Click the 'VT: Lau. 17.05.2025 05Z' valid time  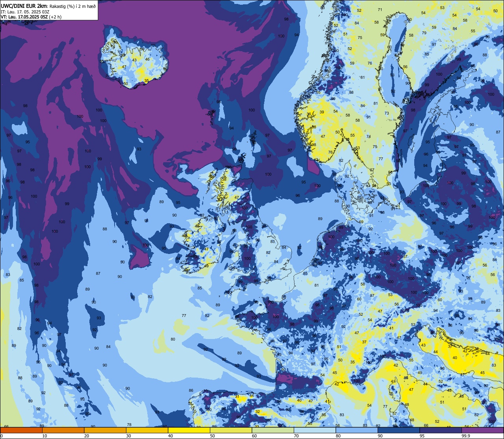(x=24, y=17)
